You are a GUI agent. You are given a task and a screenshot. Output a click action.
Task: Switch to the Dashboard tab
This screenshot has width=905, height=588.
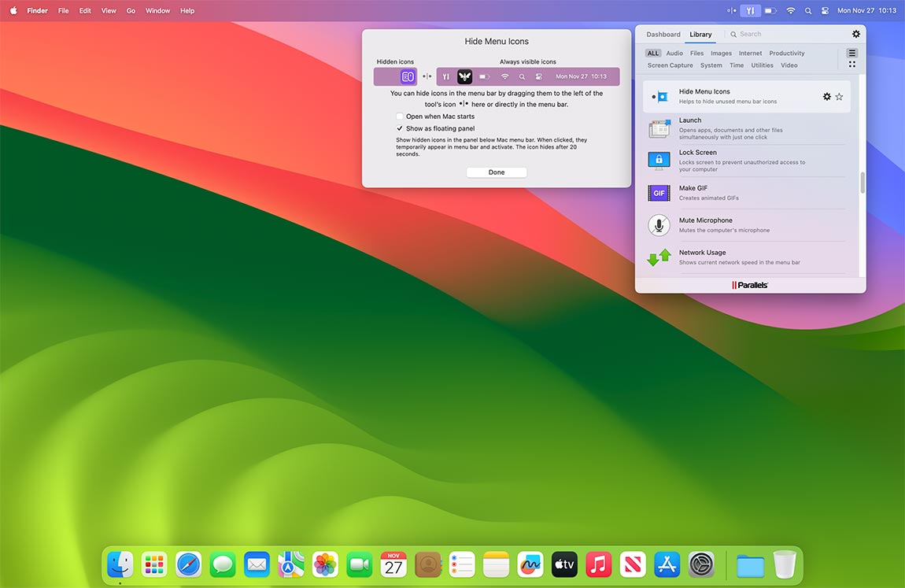tap(663, 34)
